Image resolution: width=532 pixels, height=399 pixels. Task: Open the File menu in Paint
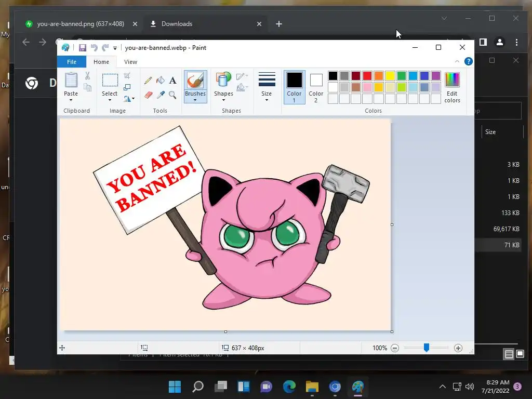(72, 62)
